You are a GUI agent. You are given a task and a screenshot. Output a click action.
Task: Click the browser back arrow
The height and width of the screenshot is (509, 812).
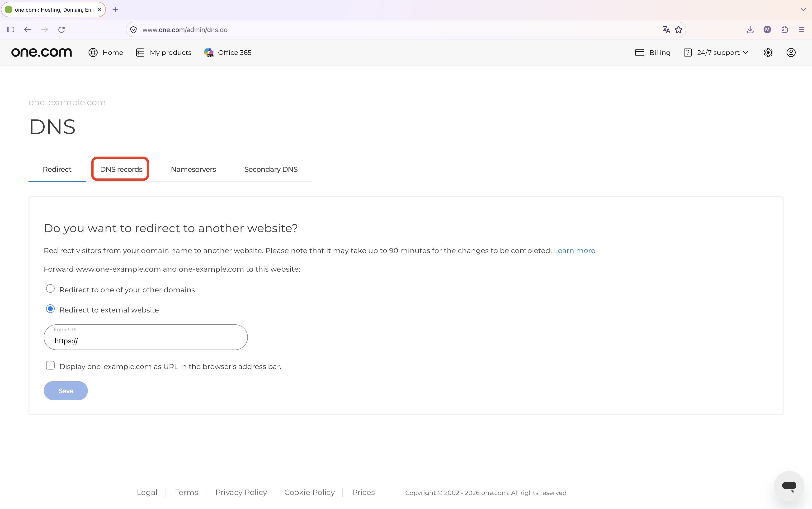point(28,30)
